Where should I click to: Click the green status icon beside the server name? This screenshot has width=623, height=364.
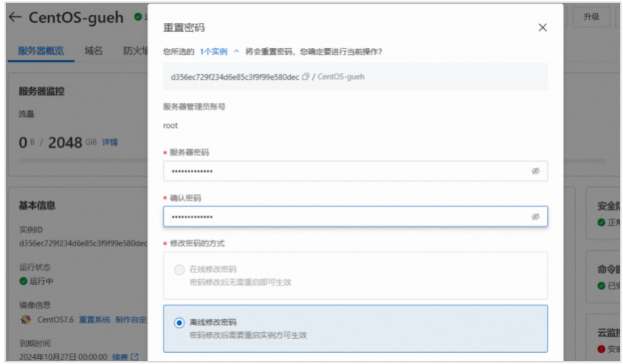138,17
